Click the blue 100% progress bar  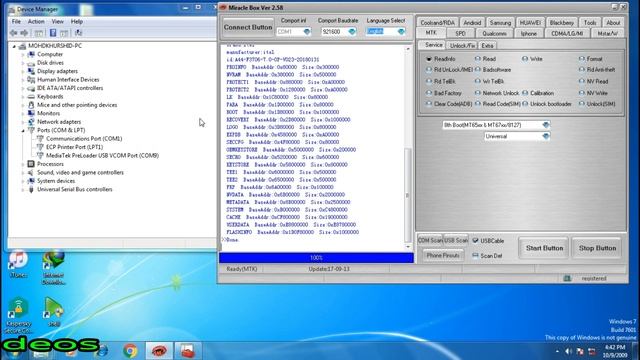(316, 258)
